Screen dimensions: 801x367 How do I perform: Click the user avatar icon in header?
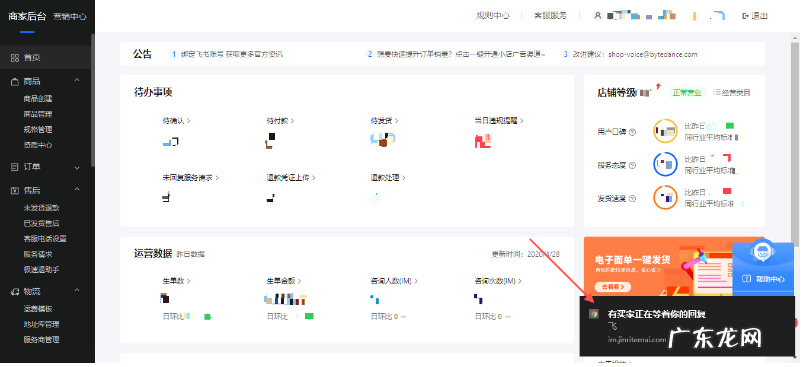click(x=598, y=16)
